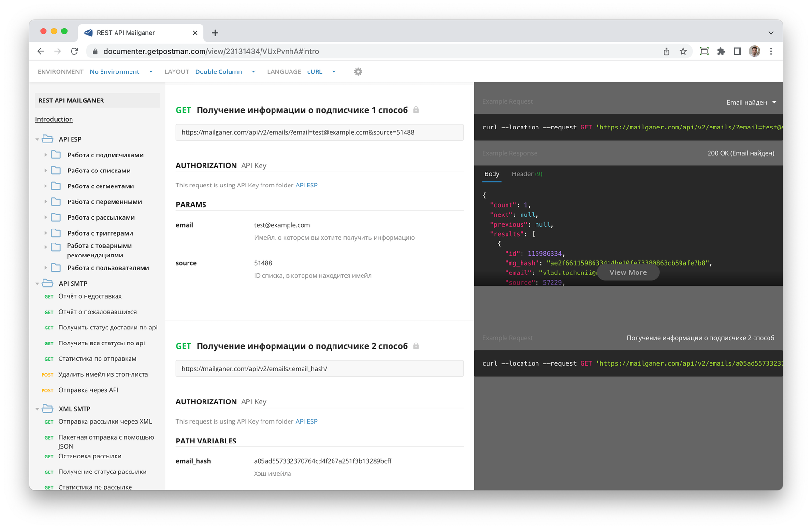This screenshot has height=529, width=812.
Task: Open 'Пакетная отправка с помощью JSON'
Action: tap(106, 442)
